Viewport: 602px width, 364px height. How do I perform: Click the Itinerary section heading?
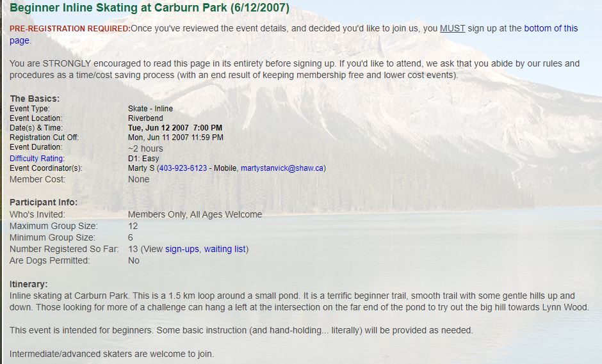pos(28,284)
